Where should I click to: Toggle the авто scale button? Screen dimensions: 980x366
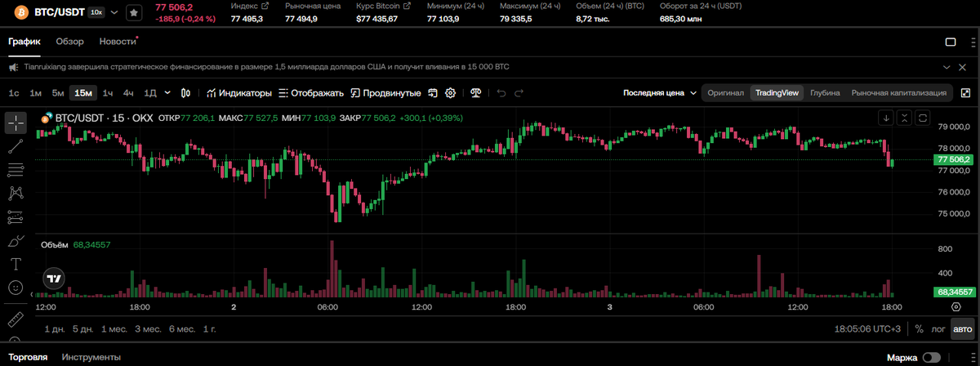click(963, 329)
